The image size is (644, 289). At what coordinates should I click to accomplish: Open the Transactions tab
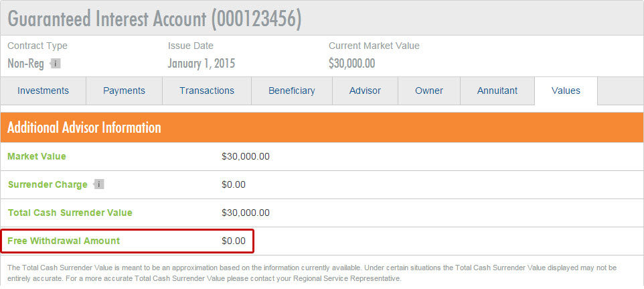(x=207, y=91)
